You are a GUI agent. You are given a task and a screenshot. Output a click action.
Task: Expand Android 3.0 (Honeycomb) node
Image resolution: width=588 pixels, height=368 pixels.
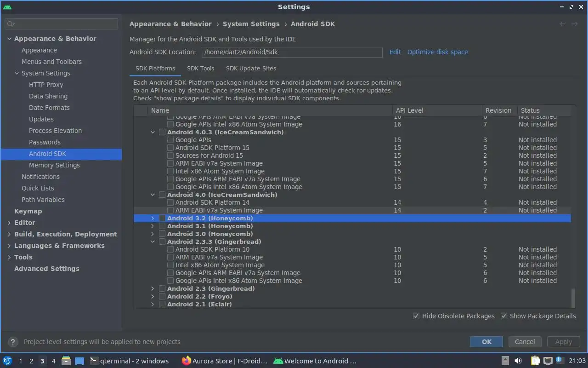(153, 234)
